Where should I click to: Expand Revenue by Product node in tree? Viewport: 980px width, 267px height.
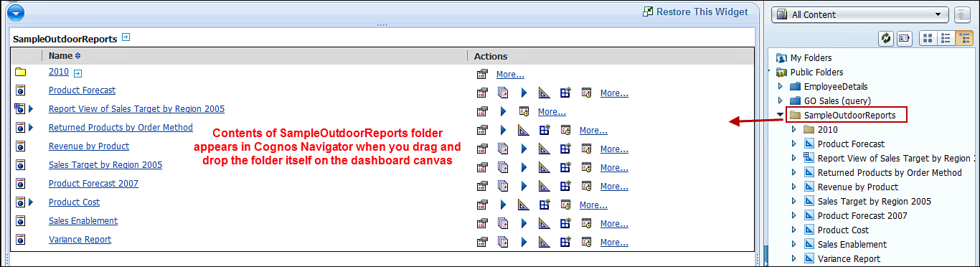coord(794,187)
